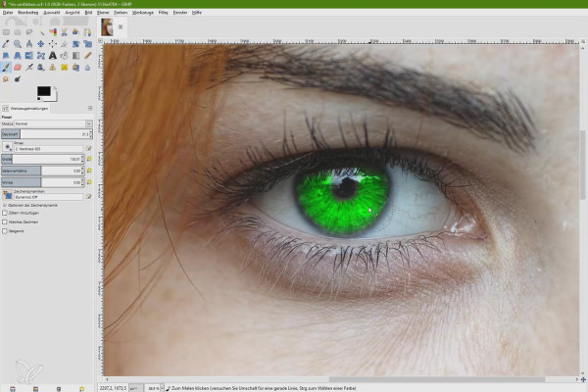Screen dimensions: 588x392
Task: Select the Foreground Select tool
Action: click(x=75, y=32)
